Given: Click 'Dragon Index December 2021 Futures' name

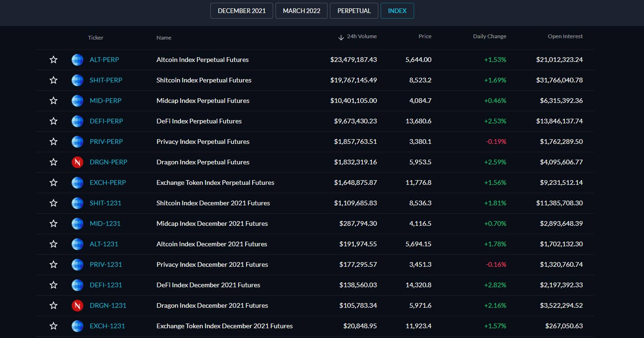Looking at the screenshot, I should 212,305.
